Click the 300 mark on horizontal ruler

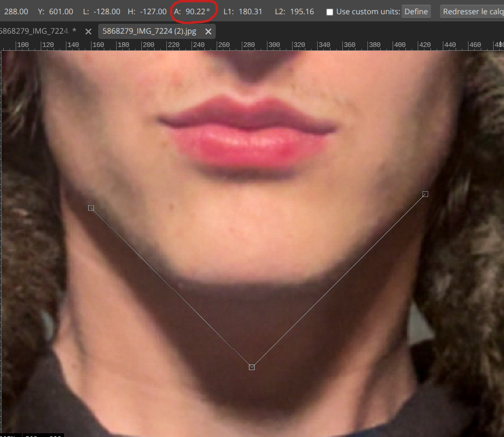click(x=274, y=45)
